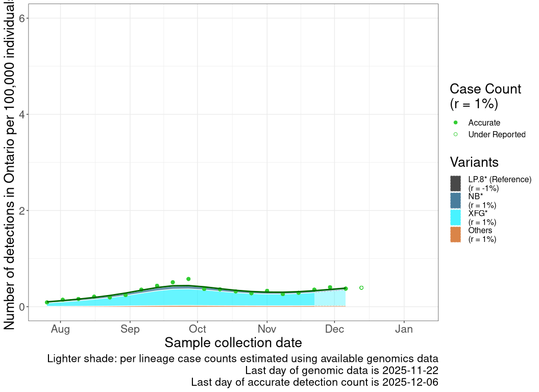Click the hollow under-reported point on the chart

click(361, 288)
